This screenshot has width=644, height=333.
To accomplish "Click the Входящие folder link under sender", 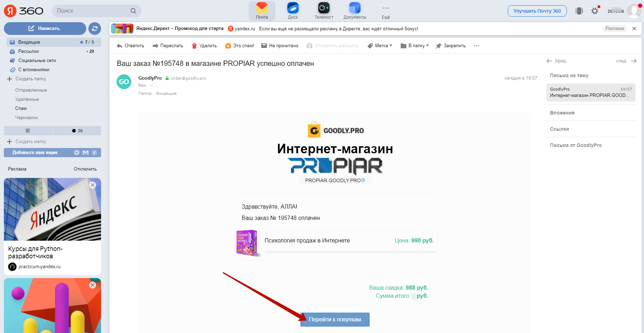I will click(167, 94).
